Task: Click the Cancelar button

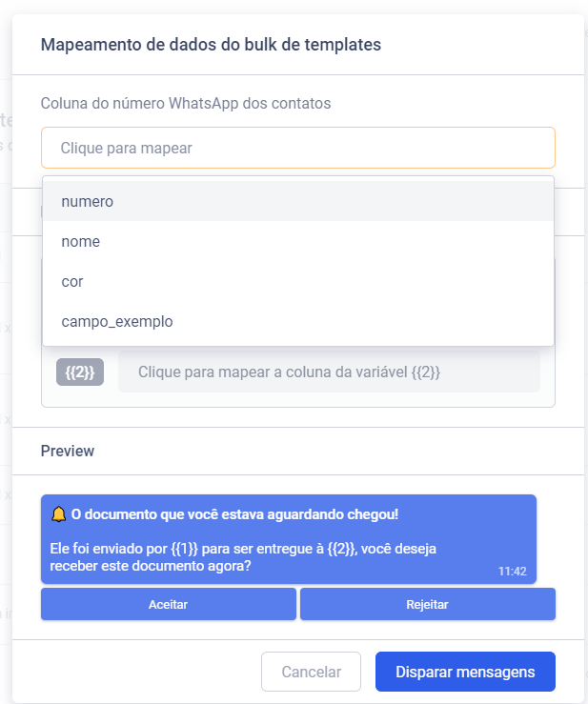Action: pos(311,672)
